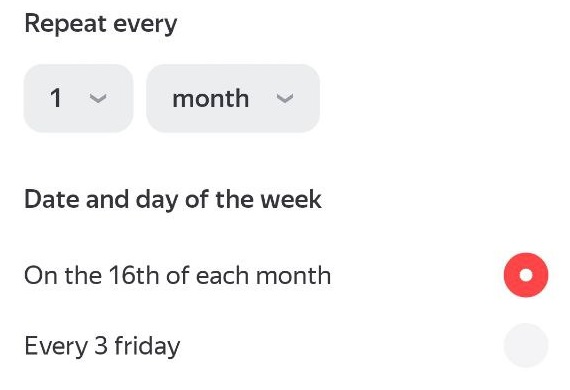Click the chevron beside the month selector
570x390 pixels.
pyautogui.click(x=285, y=98)
